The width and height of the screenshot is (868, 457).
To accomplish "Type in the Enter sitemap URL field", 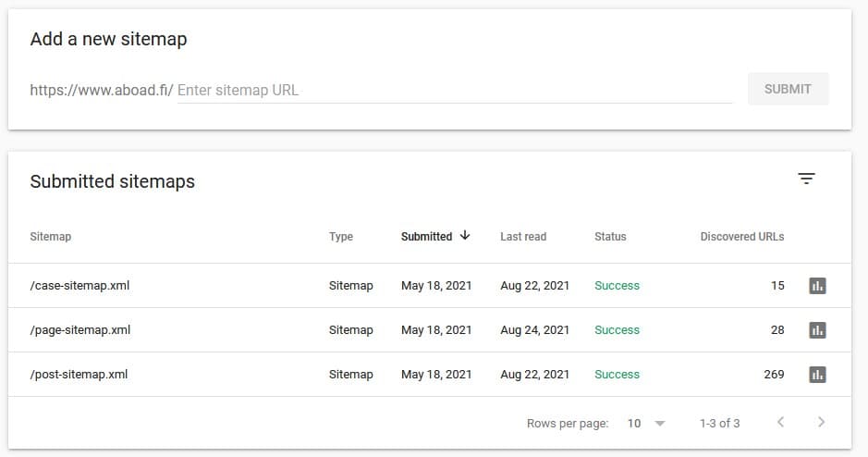I will [x=453, y=91].
